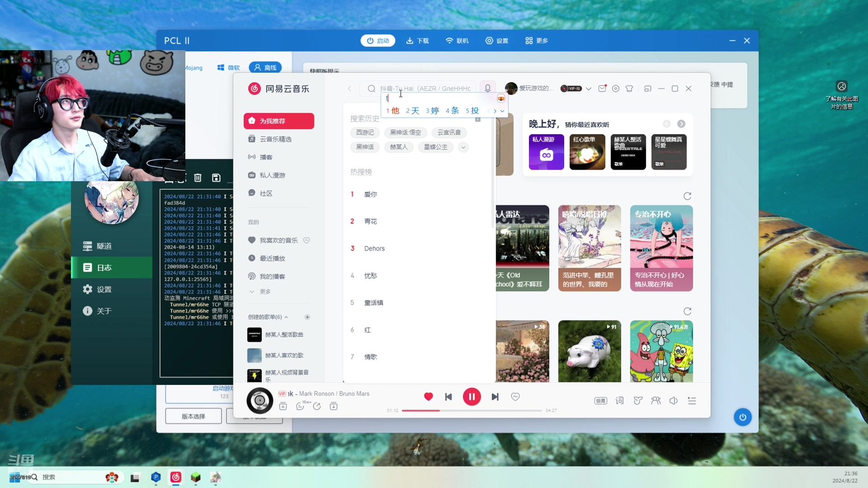This screenshot has height=488, width=868.
Task: Open the lyrics display icon
Action: [619, 401]
